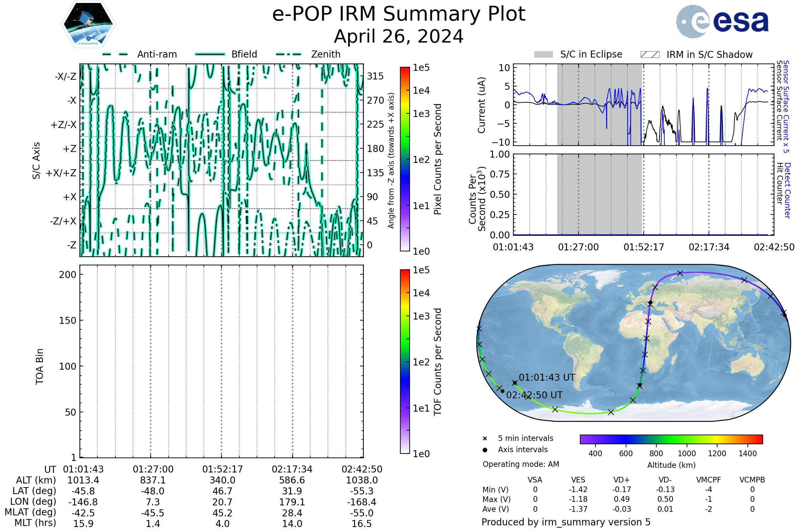The height and width of the screenshot is (532, 798).
Task: Click the Pixel Counts per Second colorbar
Action: coord(405,159)
